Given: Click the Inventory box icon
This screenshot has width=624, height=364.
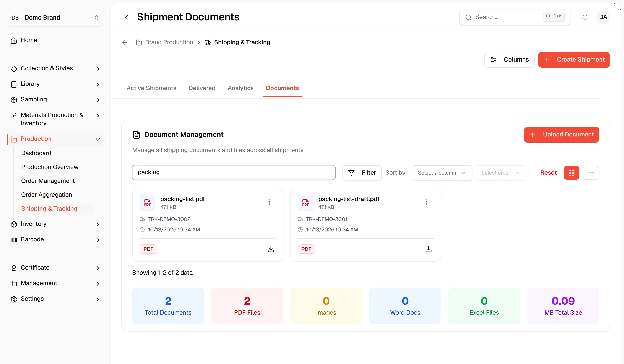Looking at the screenshot, I should pyautogui.click(x=14, y=224).
